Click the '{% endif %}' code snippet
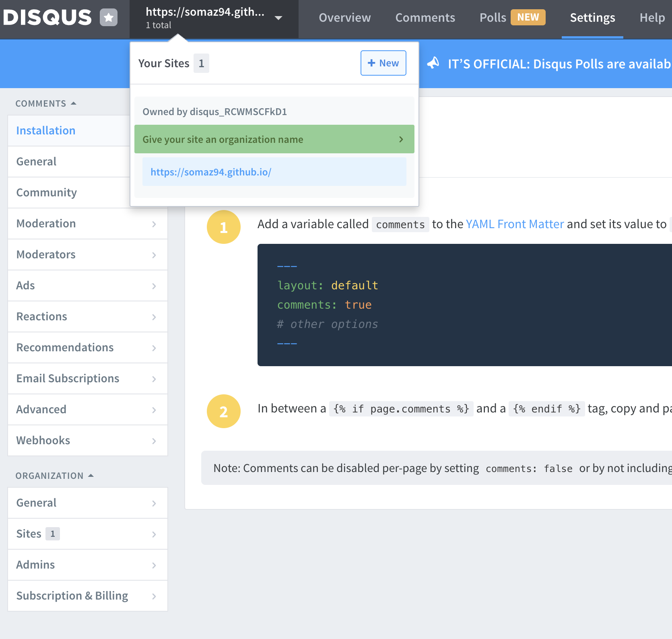The height and width of the screenshot is (639, 672). tap(546, 409)
